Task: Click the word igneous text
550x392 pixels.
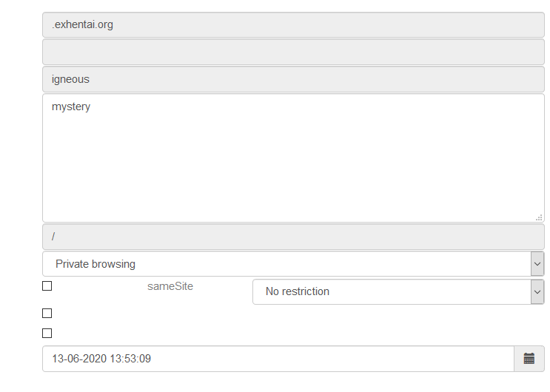Action: (70, 80)
